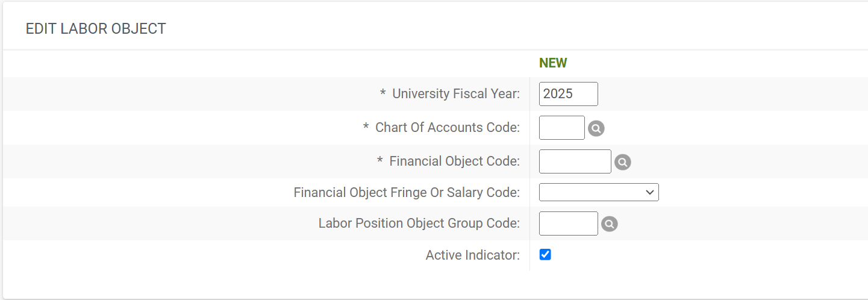Click the asterisk beside Chart Of Accounts Code

click(x=366, y=128)
